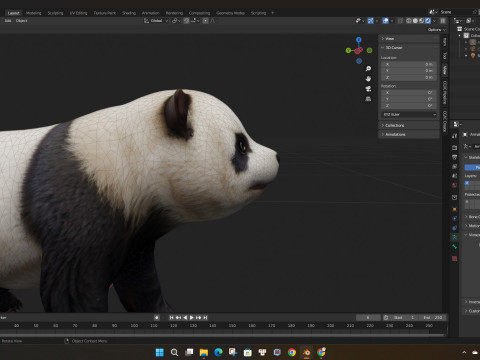
Task: Toggle the viewport gizmos display button
Action: [370, 21]
